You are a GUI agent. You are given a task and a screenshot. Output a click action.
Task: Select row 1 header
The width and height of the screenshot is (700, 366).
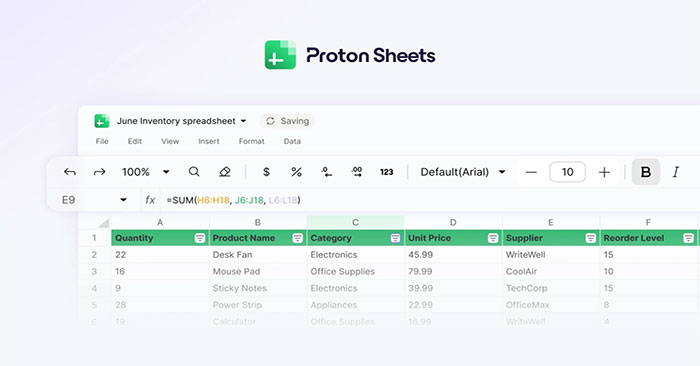click(x=94, y=238)
